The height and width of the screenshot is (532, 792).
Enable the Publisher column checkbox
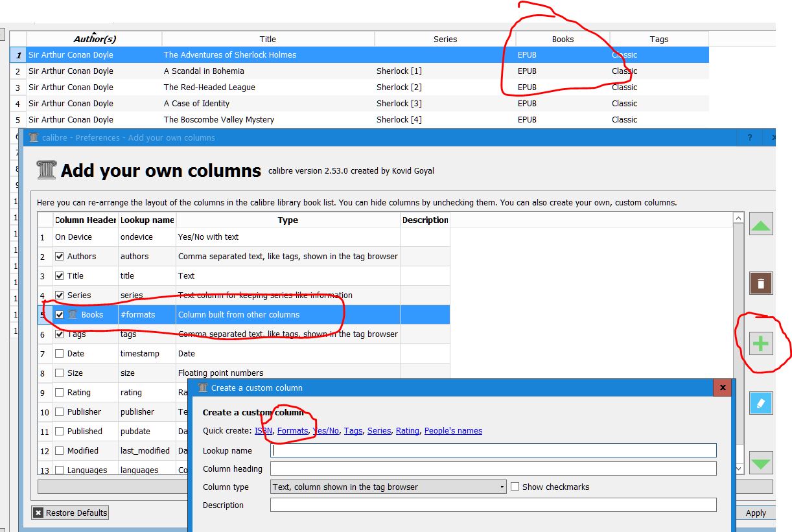pyautogui.click(x=60, y=412)
